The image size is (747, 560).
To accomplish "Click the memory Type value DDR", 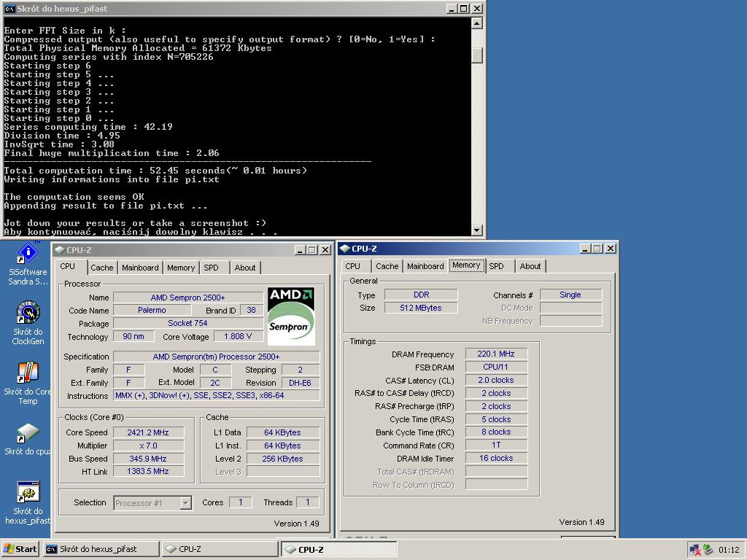I will [421, 295].
